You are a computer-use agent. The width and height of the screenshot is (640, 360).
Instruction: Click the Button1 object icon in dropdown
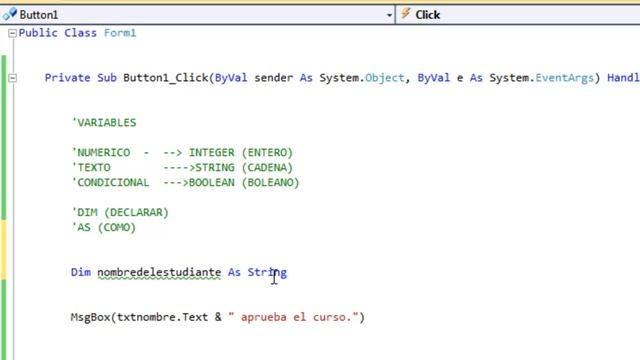(x=10, y=14)
